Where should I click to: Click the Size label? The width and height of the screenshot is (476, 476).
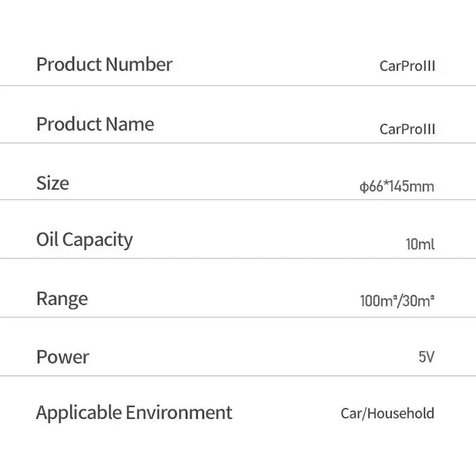(x=53, y=183)
